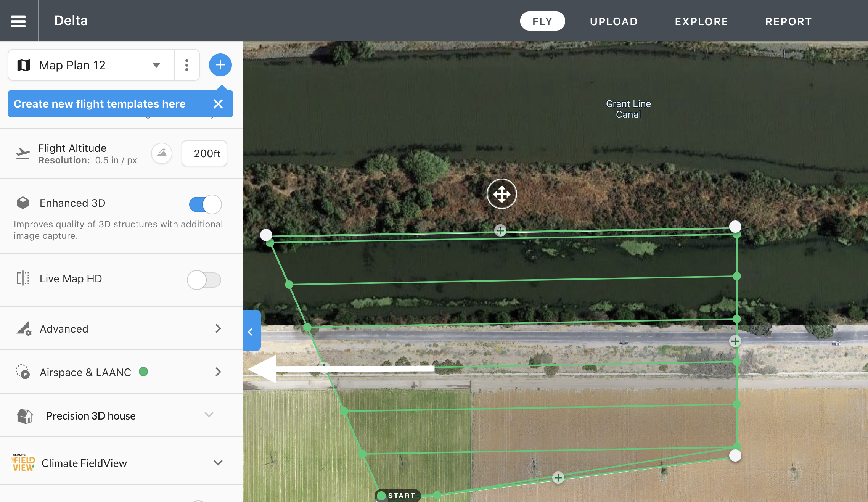Image resolution: width=868 pixels, height=502 pixels.
Task: Disable the Enhanced 3D toggle
Action: [205, 204]
